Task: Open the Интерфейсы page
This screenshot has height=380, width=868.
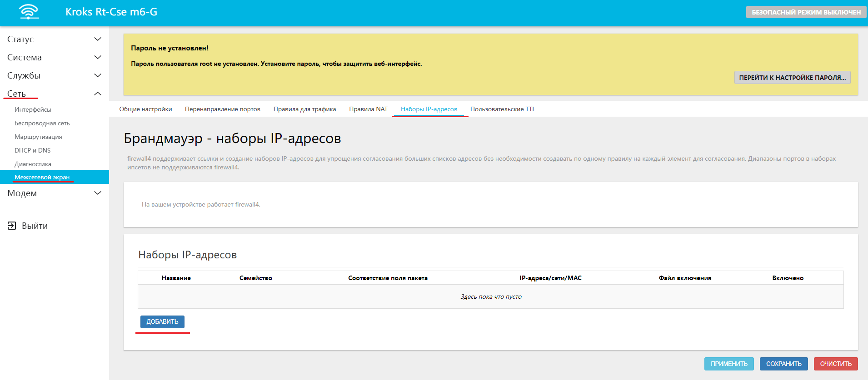Action: 33,109
